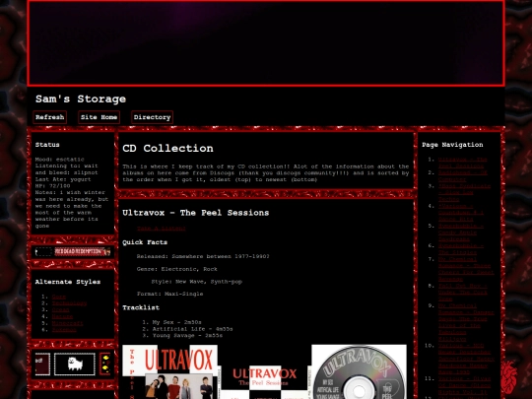532x399 pixels.
Task: Click the 'Mood: ecstatic' status line
Action: point(60,160)
